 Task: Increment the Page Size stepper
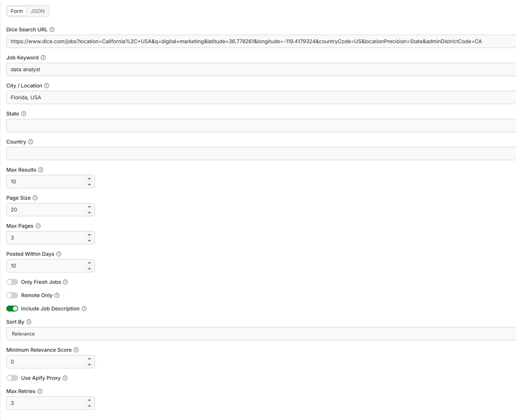pyautogui.click(x=89, y=207)
